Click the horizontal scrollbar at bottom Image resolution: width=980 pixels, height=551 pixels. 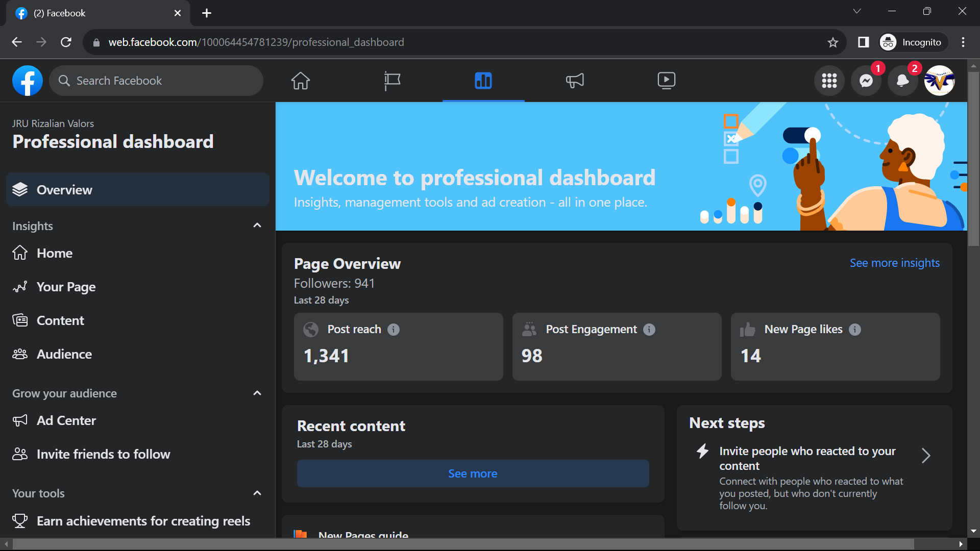point(464,544)
